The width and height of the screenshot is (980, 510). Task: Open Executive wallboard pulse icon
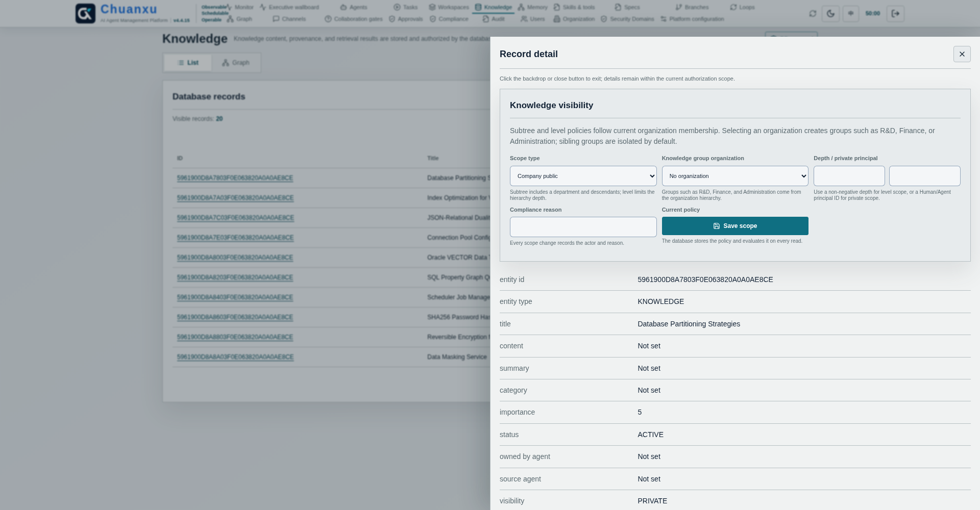pyautogui.click(x=263, y=7)
